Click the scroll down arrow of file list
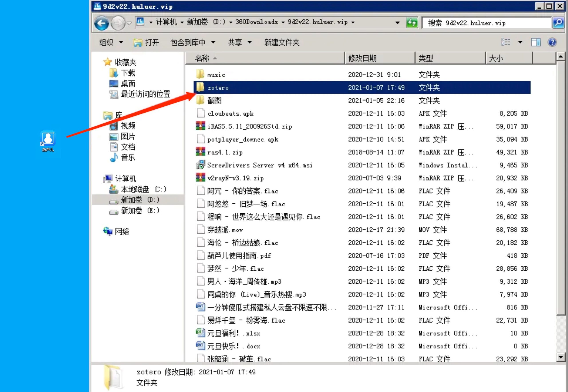Screen dimensions: 568x392 point(561,357)
